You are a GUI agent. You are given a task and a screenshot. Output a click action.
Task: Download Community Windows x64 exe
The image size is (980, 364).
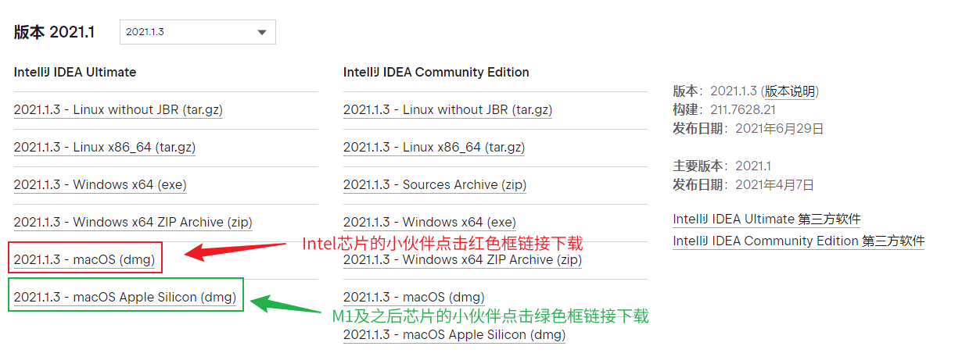click(429, 223)
